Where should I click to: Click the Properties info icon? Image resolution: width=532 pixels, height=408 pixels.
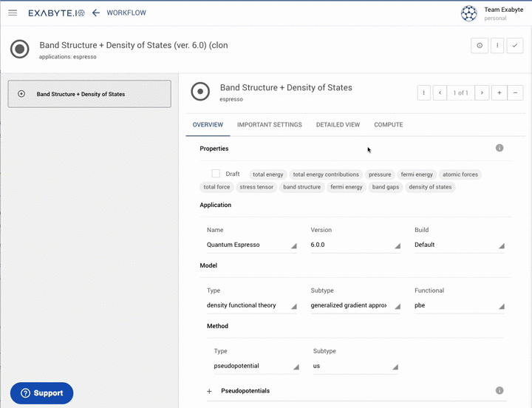499,149
